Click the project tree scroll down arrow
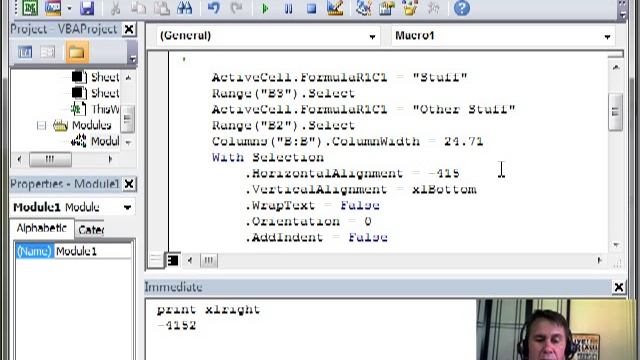 point(128,142)
